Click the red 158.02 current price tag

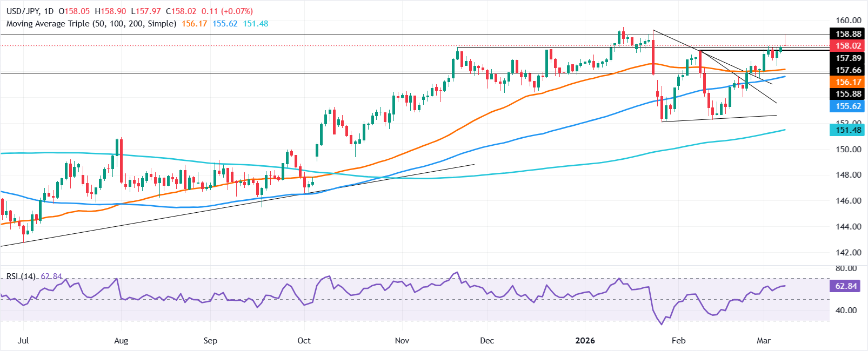(848, 46)
